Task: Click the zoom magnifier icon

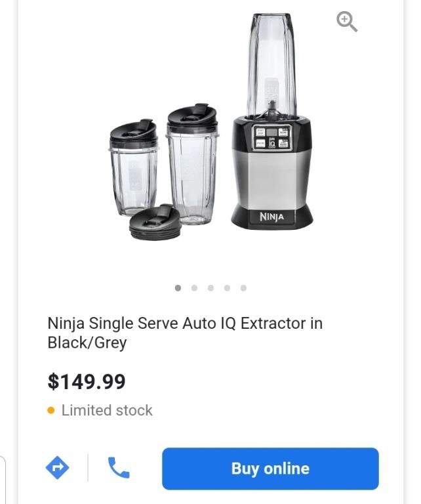Action: (347, 22)
